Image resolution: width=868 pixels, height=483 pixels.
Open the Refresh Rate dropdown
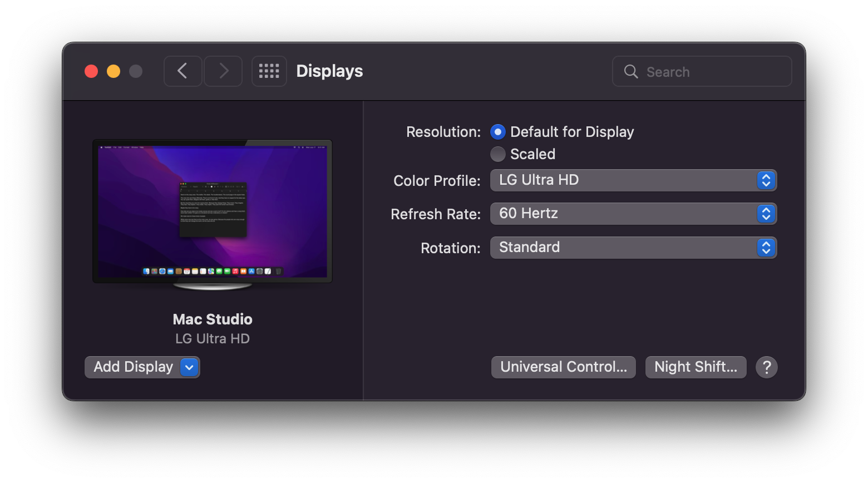coord(633,214)
